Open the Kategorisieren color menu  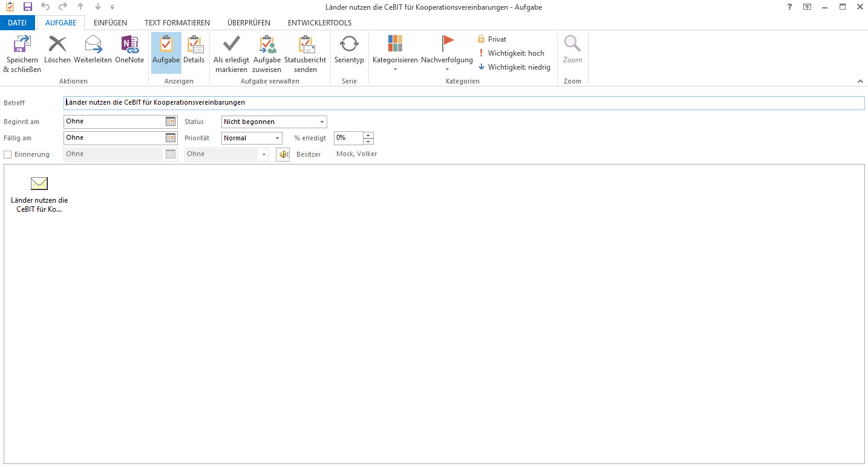pos(395,53)
